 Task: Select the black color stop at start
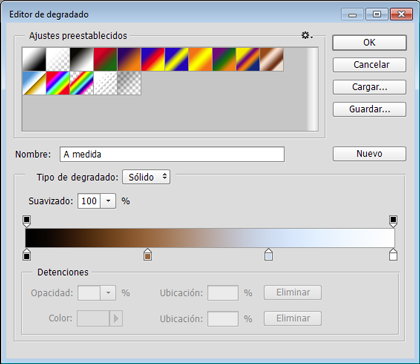(x=27, y=255)
